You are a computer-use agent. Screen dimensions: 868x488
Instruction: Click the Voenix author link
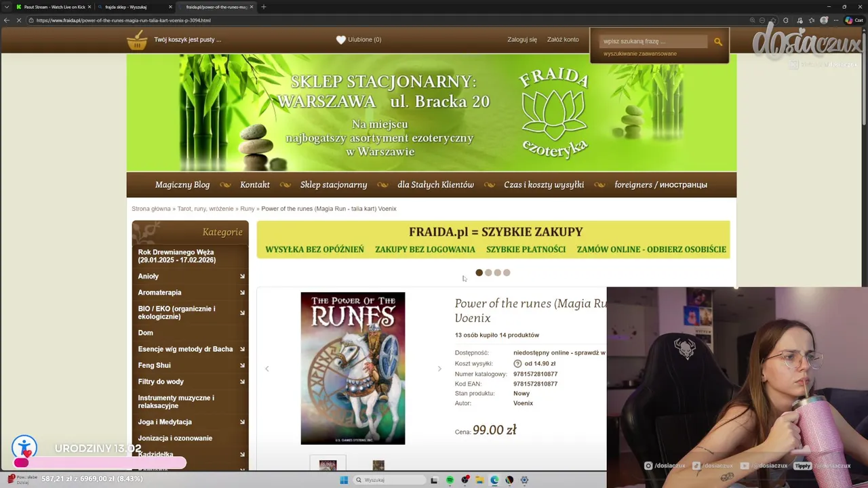[x=523, y=403]
